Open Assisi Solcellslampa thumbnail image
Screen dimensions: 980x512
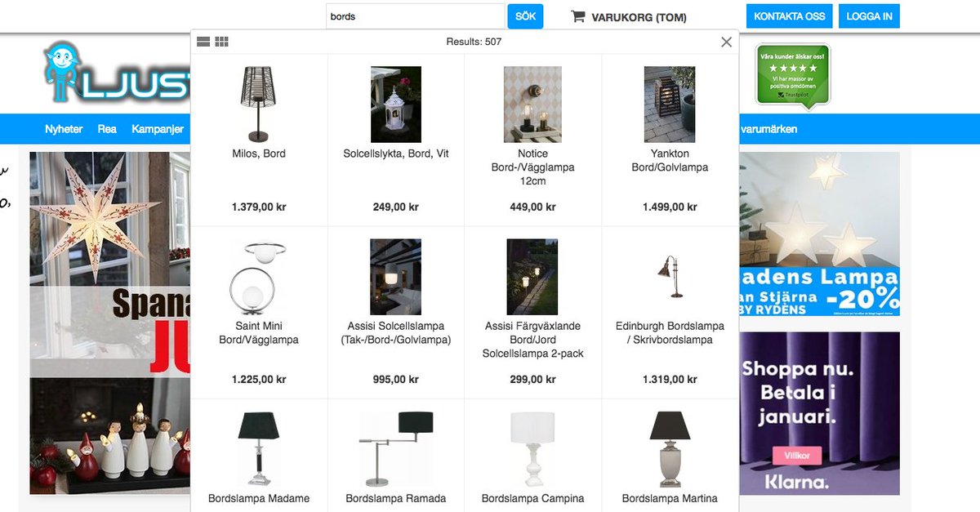(396, 277)
